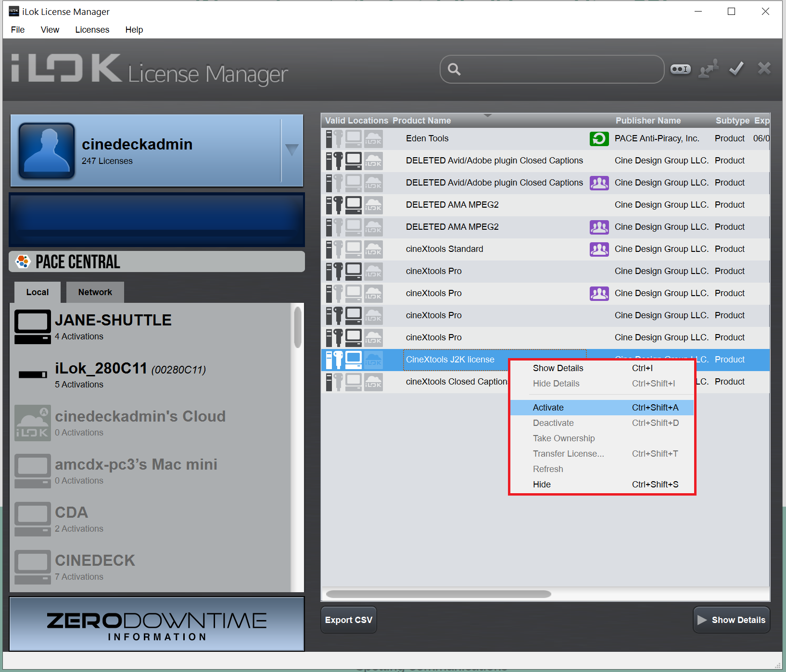Click purple group icon on second DELETED AMA MPEG2 row
Screen dimensions: 786x672
pos(599,227)
